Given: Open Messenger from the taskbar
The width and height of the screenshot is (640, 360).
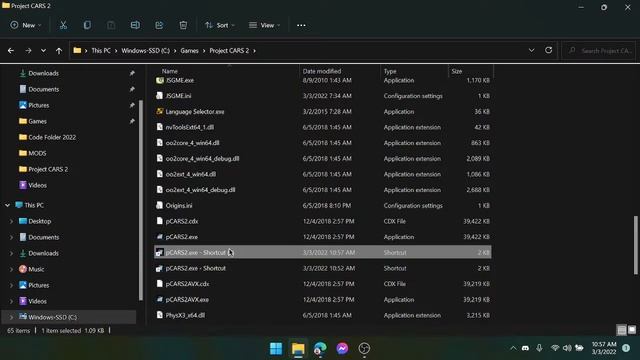Looking at the screenshot, I should pyautogui.click(x=342, y=348).
